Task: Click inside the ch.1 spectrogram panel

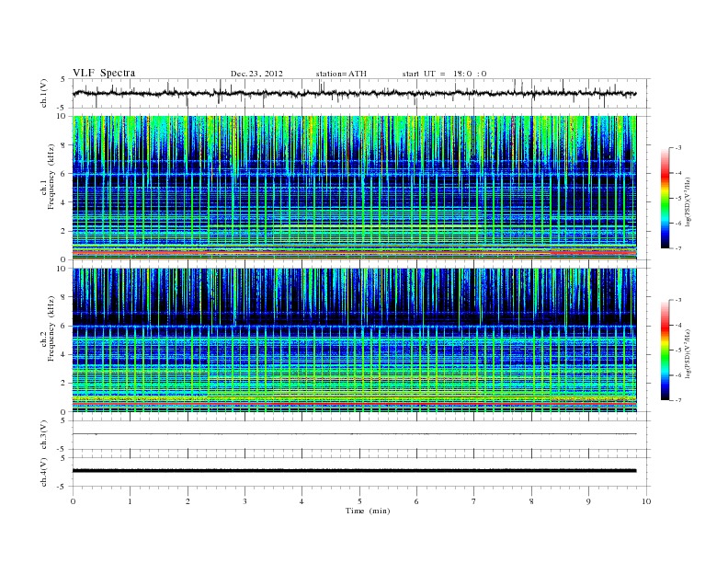Action: pos(354,188)
